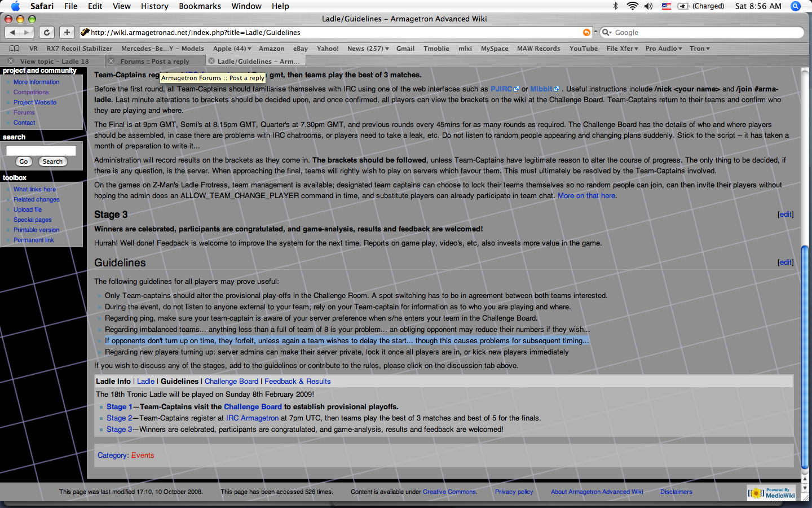Screen dimensions: 812x508
Task: Expand the News (257) bookmarks dropdown
Action: click(x=368, y=49)
